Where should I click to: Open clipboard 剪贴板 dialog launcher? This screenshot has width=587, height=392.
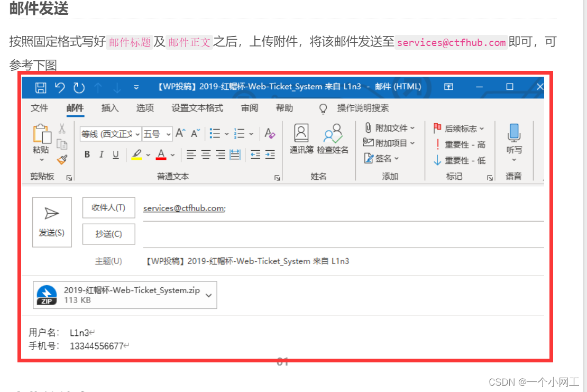coord(69,178)
